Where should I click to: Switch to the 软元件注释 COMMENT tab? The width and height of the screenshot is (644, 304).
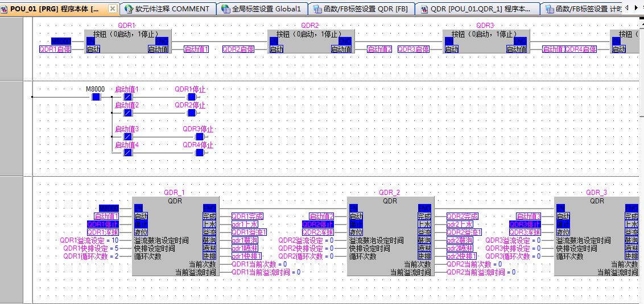(x=171, y=9)
